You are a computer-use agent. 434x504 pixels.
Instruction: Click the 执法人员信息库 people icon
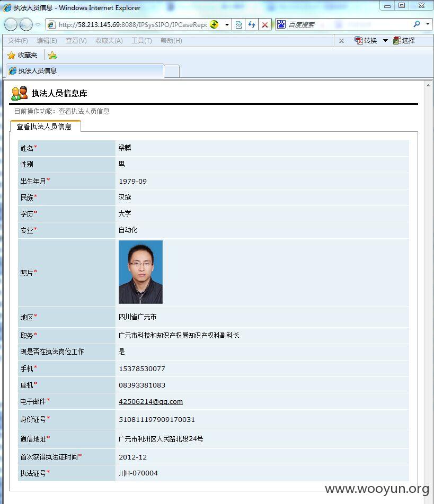19,93
